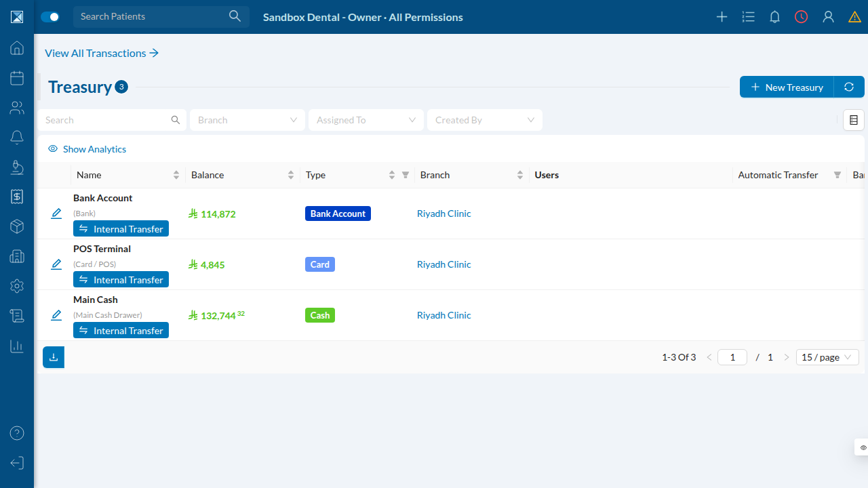Viewport: 868px width, 488px height.
Task: Open the home dashboard sidebar icon
Action: pyautogui.click(x=17, y=48)
